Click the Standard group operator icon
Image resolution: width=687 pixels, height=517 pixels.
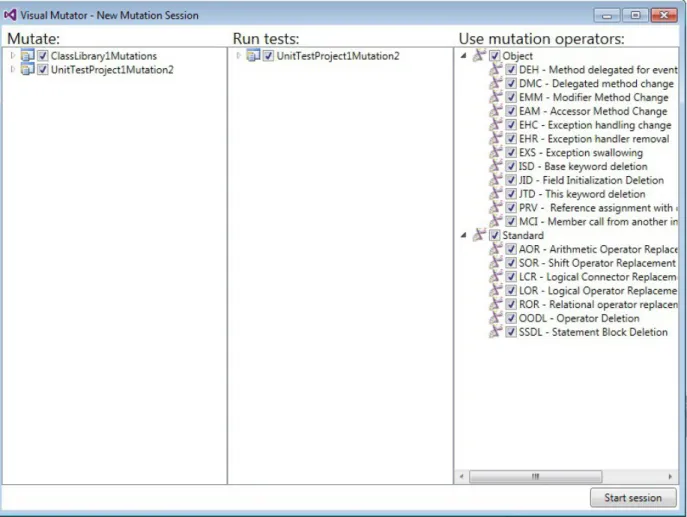pyautogui.click(x=479, y=235)
